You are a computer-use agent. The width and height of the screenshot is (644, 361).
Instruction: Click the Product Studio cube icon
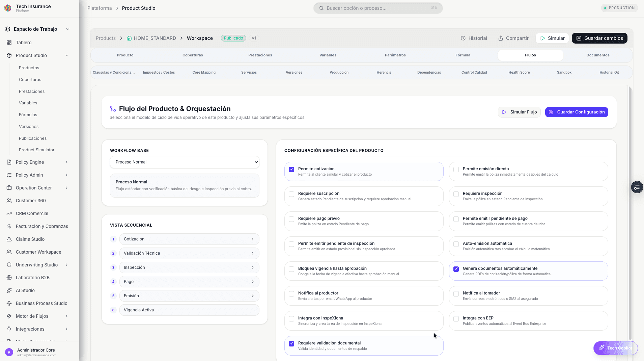[x=9, y=55]
